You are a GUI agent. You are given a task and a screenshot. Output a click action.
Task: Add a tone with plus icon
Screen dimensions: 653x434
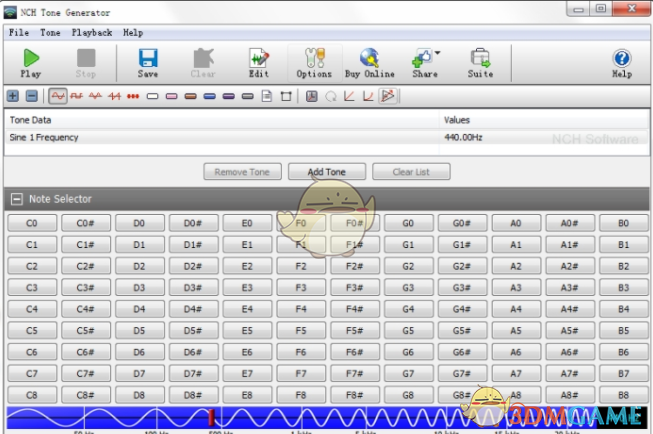point(13,96)
